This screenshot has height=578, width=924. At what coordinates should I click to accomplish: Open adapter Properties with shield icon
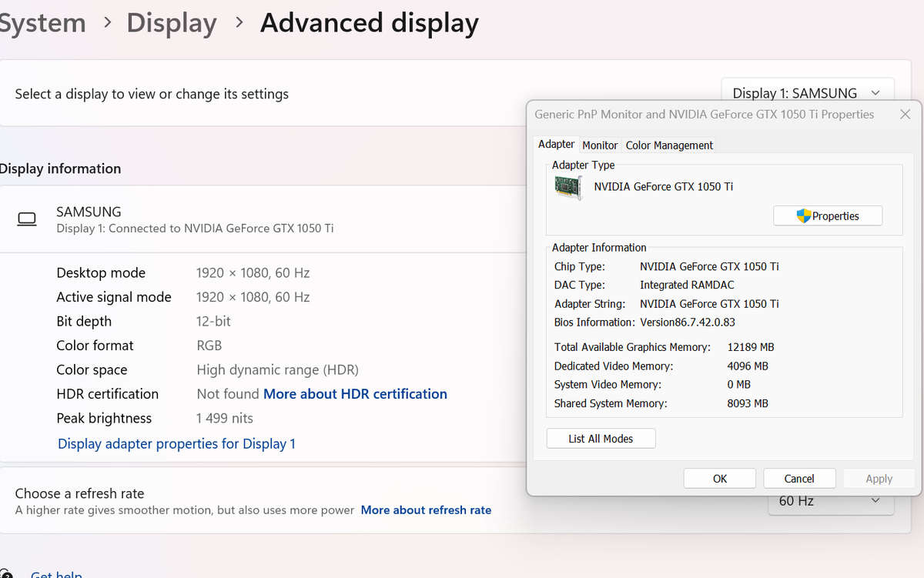click(x=828, y=216)
